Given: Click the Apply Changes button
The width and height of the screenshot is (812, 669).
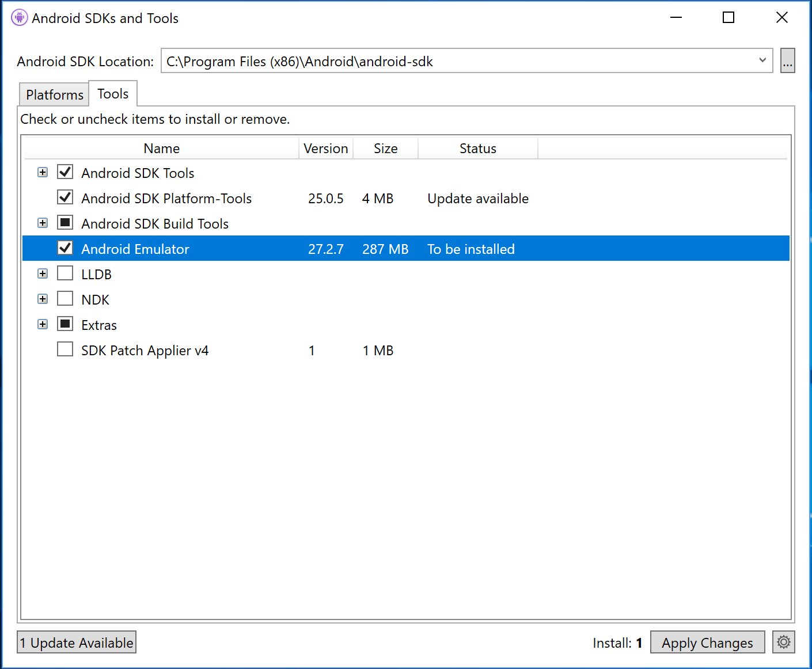Looking at the screenshot, I should [x=707, y=642].
